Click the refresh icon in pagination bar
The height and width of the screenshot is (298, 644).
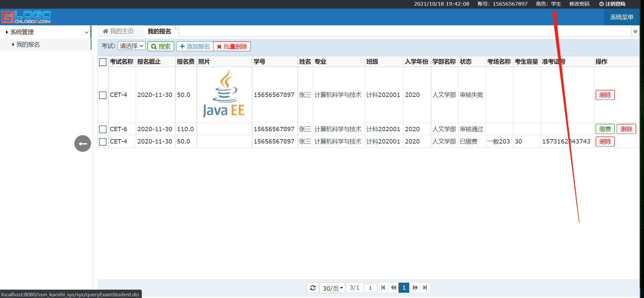(x=313, y=288)
